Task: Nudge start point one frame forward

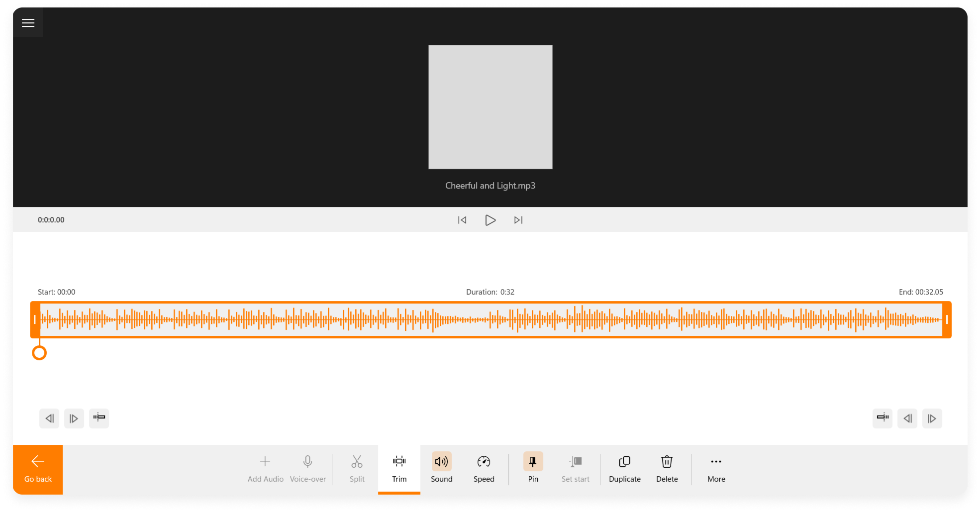Action: [x=74, y=418]
